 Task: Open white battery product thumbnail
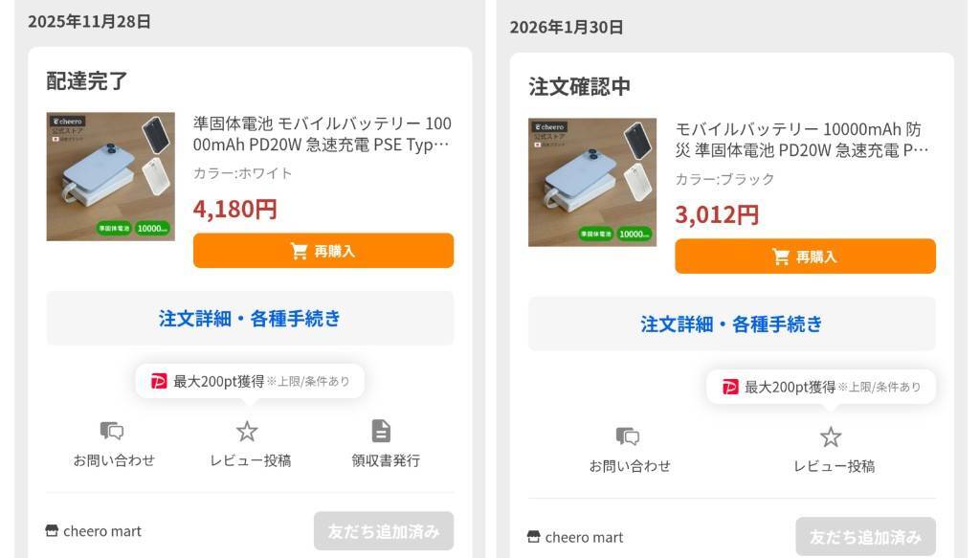click(x=111, y=176)
